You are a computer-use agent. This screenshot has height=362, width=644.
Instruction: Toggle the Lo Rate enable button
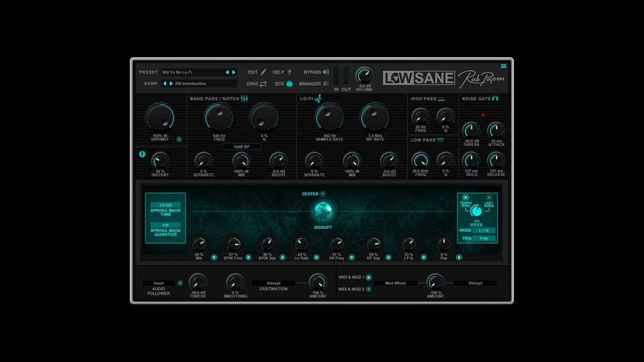316,257
